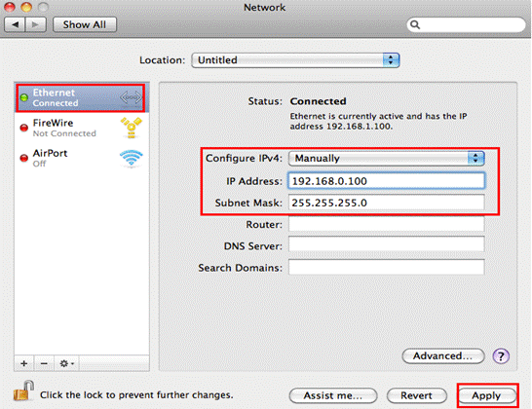Open the Location dropdown
532x409 pixels.
click(x=295, y=60)
